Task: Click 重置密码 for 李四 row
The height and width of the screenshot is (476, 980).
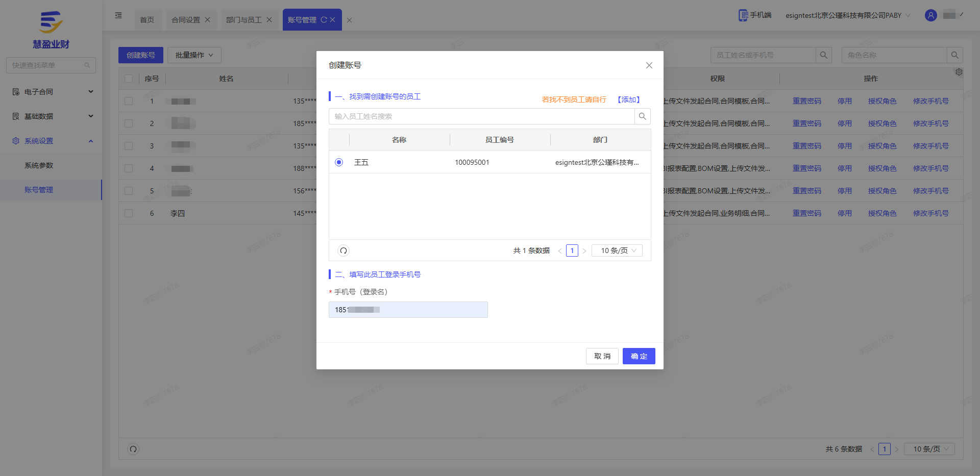Action: (x=807, y=213)
